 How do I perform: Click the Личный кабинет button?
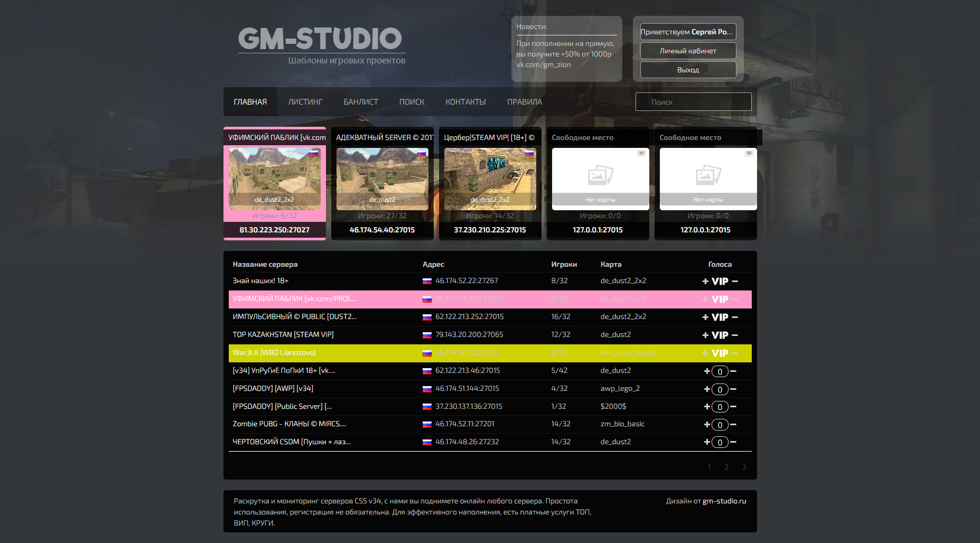(x=688, y=51)
